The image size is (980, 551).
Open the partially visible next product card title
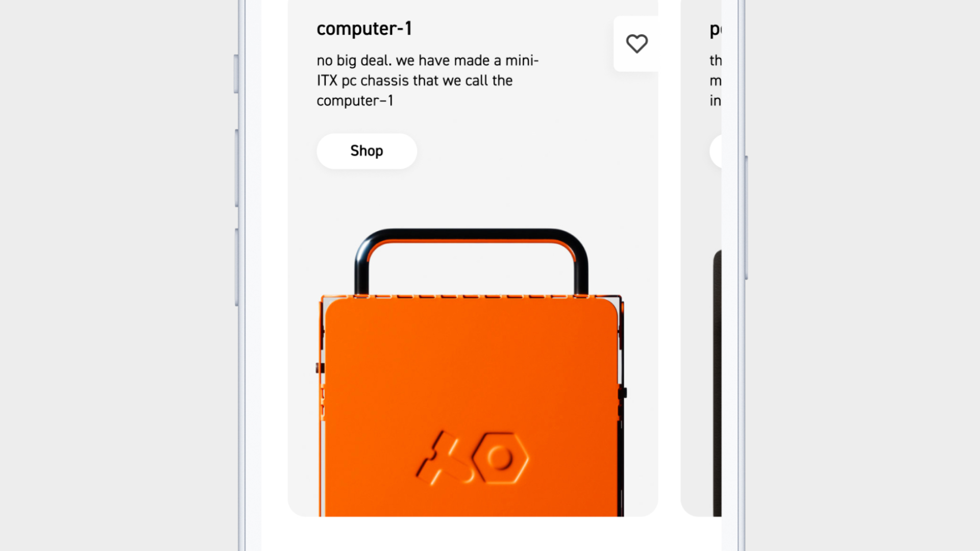coord(715,30)
